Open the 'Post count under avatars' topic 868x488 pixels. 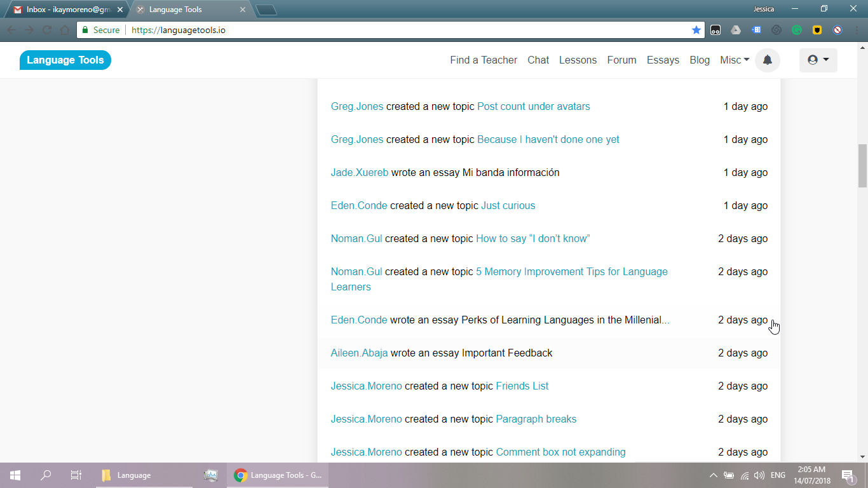click(533, 107)
